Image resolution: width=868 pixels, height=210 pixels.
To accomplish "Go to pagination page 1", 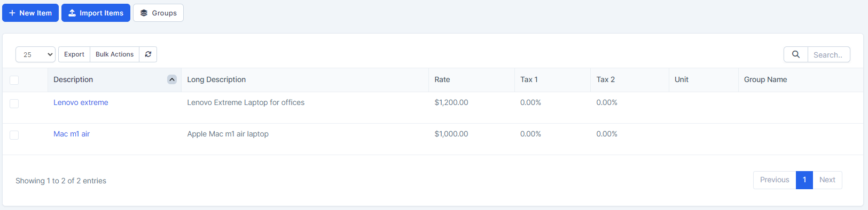I will (x=804, y=180).
